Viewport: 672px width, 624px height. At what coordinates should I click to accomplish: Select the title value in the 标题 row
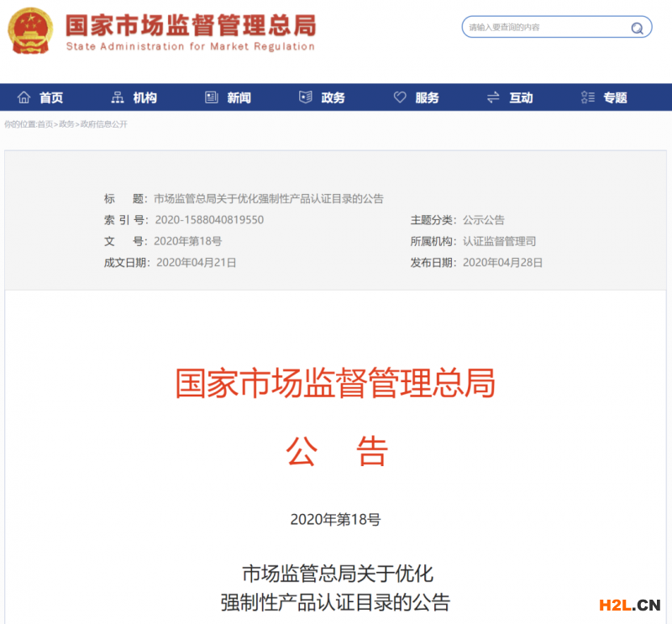click(269, 198)
